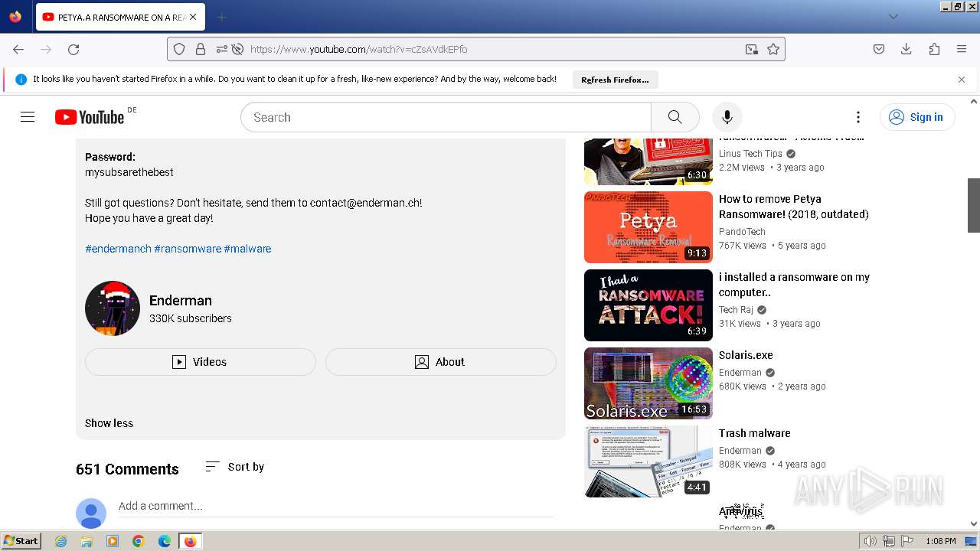Collapse description with Show less
980x551 pixels.
109,423
